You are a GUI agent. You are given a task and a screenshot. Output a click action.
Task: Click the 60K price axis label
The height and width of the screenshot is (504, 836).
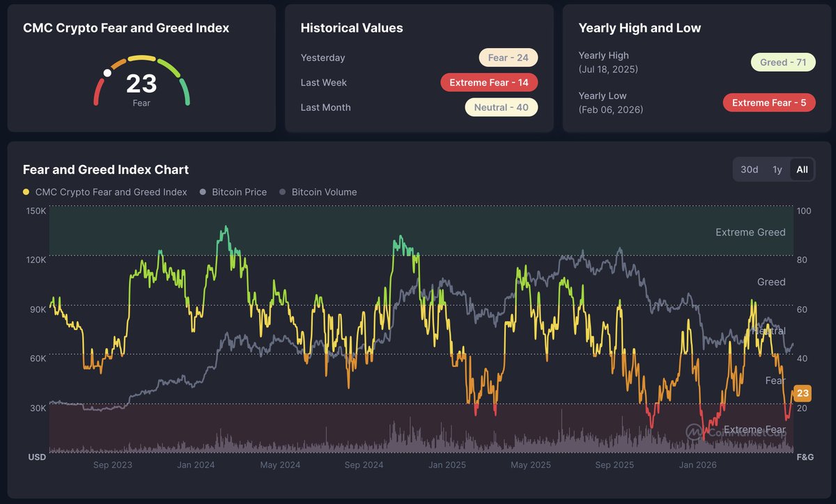(38, 359)
